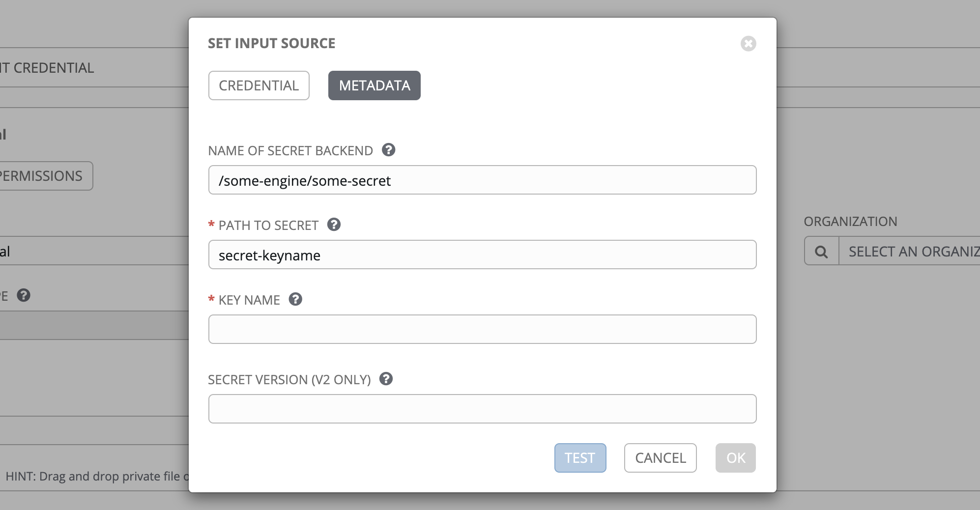
Task: Click the Select an Organization field
Action: click(x=909, y=252)
